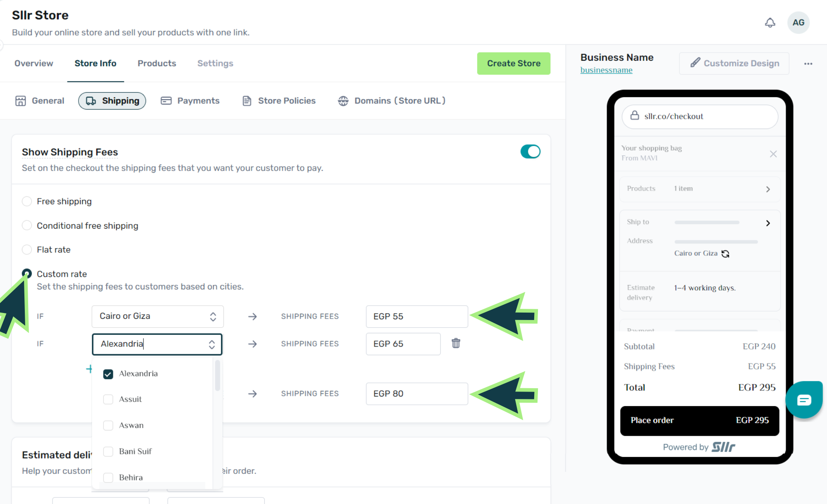Close the shopping bag preview
This screenshot has width=827, height=504.
[773, 154]
